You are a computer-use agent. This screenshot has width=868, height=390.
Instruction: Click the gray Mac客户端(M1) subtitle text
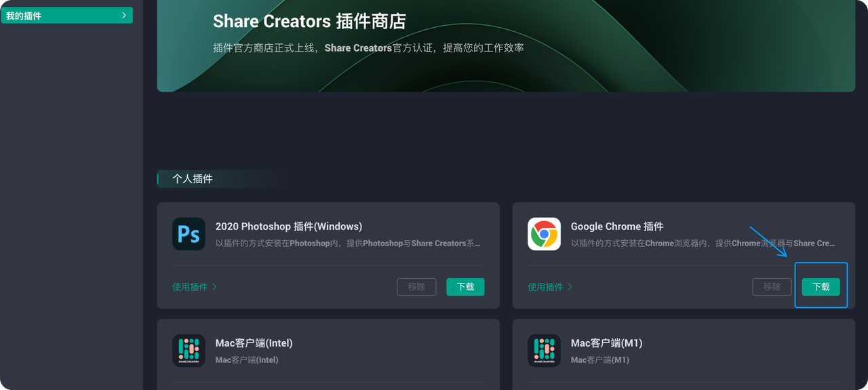pyautogui.click(x=600, y=360)
